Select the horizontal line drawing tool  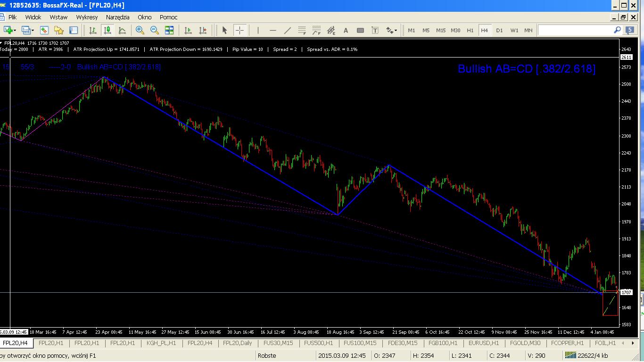272,30
